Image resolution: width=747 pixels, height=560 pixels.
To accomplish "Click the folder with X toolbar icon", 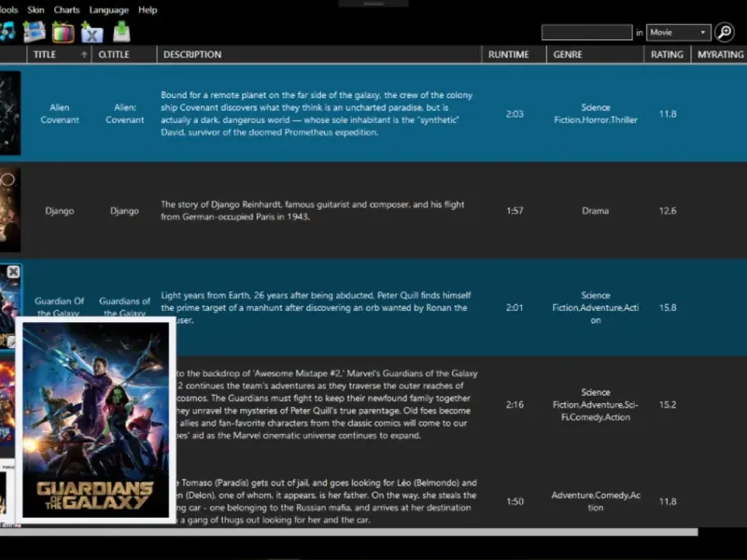I will pyautogui.click(x=92, y=33).
